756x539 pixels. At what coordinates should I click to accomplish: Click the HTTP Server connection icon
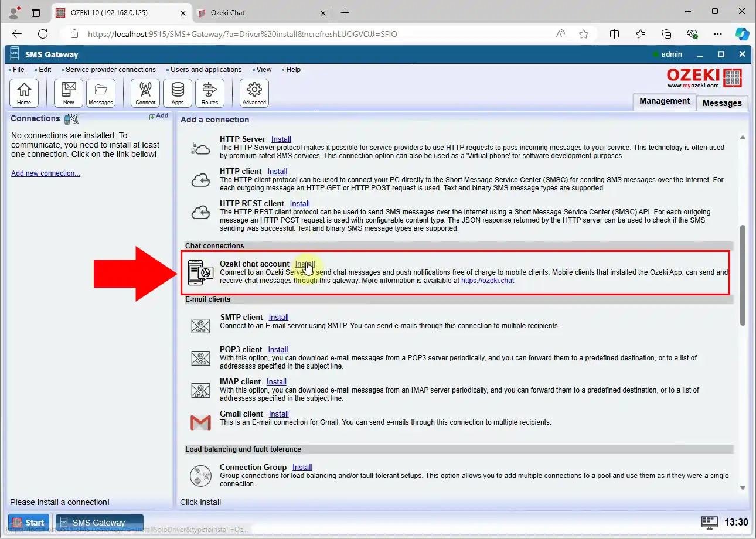click(x=200, y=148)
